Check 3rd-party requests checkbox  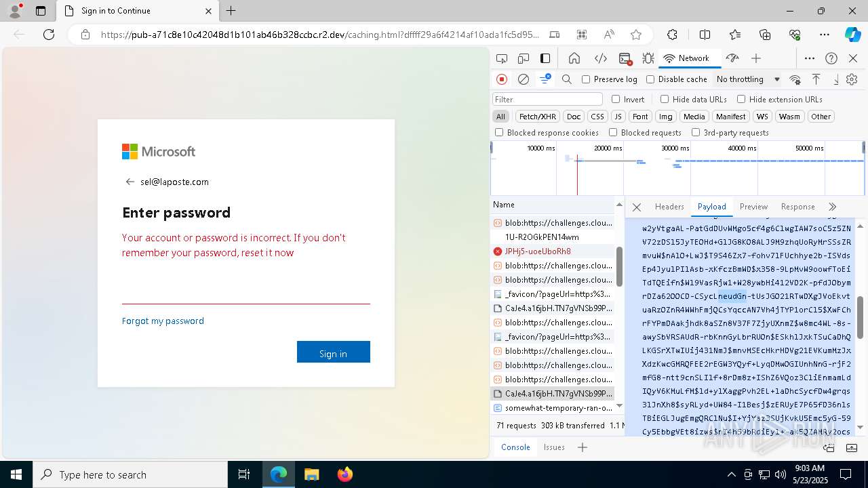696,132
